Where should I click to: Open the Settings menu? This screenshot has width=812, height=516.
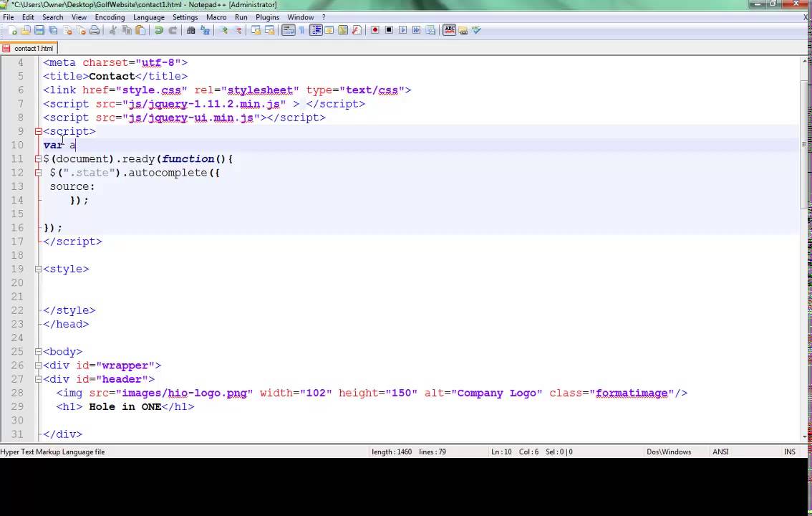point(185,17)
